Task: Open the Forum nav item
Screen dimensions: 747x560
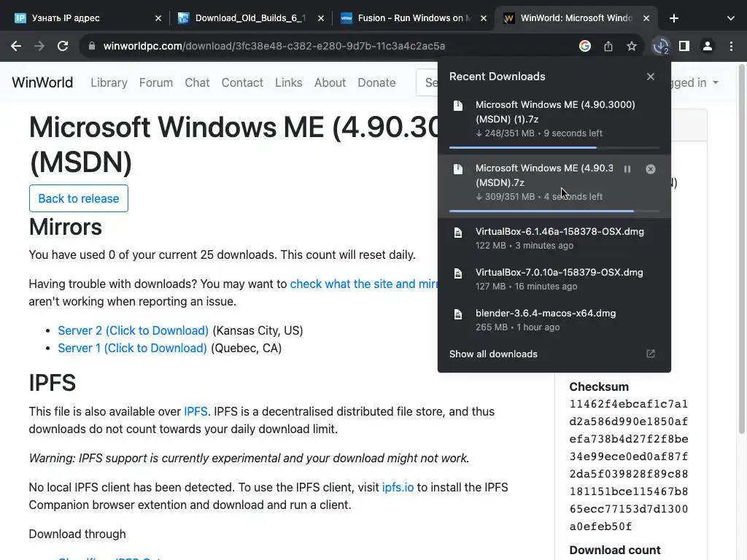Action: (x=156, y=82)
